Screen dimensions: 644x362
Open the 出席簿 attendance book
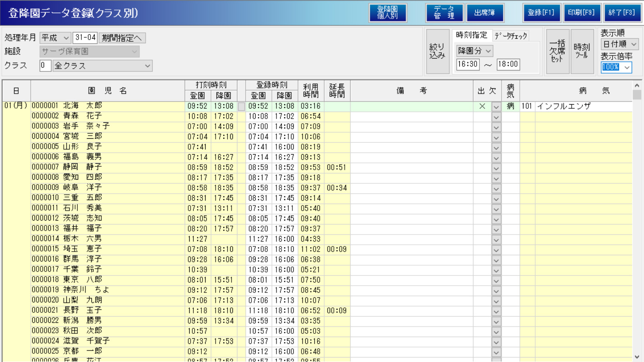click(485, 13)
